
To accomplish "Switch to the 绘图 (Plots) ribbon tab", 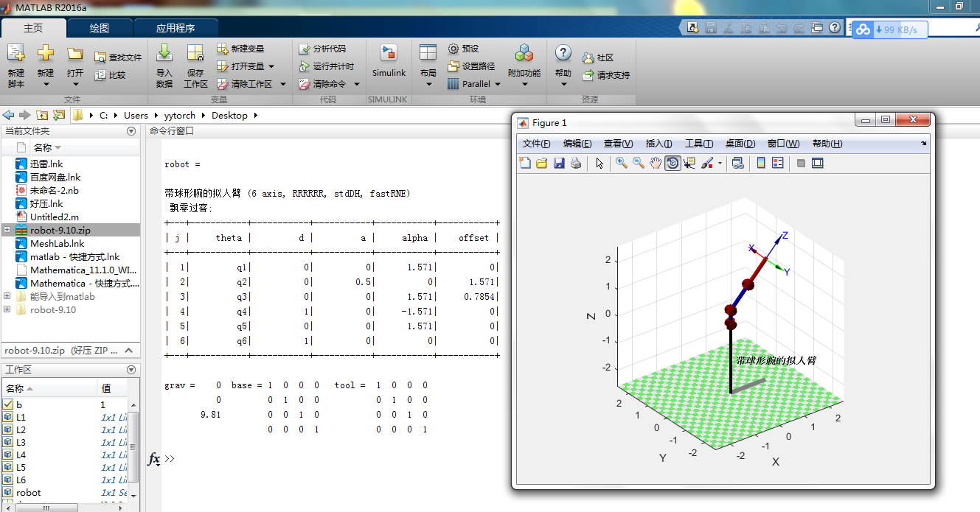I will click(100, 27).
